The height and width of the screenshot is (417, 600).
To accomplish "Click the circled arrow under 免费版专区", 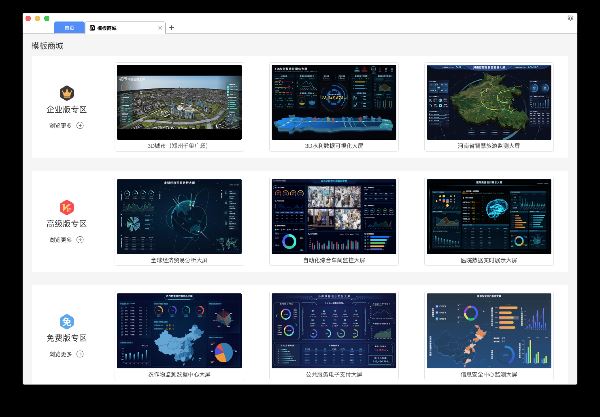I will coord(80,354).
